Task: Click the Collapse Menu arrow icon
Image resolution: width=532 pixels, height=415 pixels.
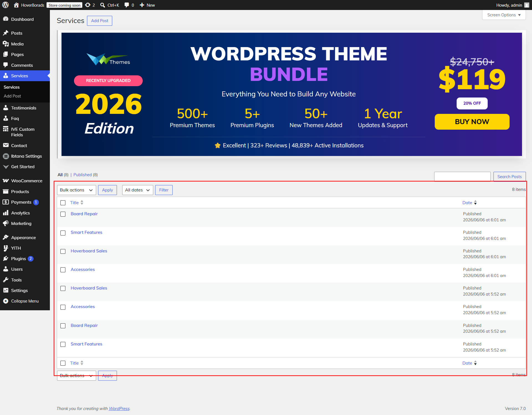Action: coord(6,301)
